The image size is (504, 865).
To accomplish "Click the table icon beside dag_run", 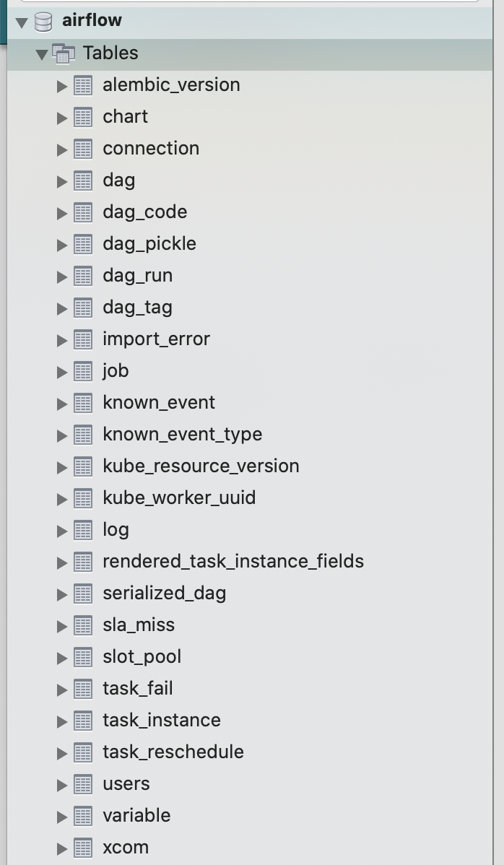I will point(83,277).
